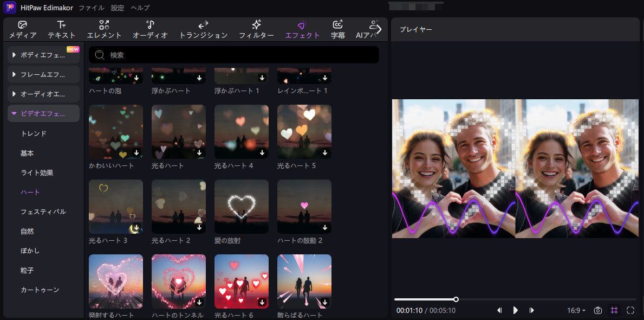This screenshot has width=644, height=320.
Task: Click the HitPaw Edimakor logo icon
Action: [9, 8]
